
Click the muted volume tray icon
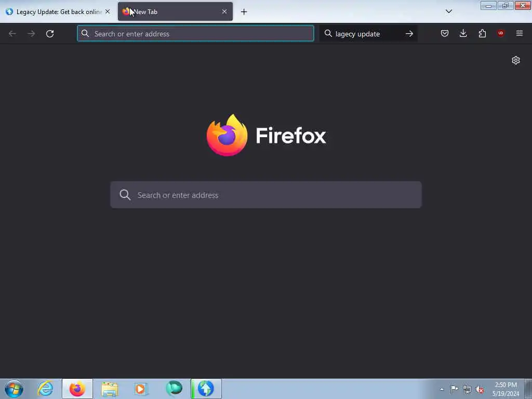(x=480, y=390)
